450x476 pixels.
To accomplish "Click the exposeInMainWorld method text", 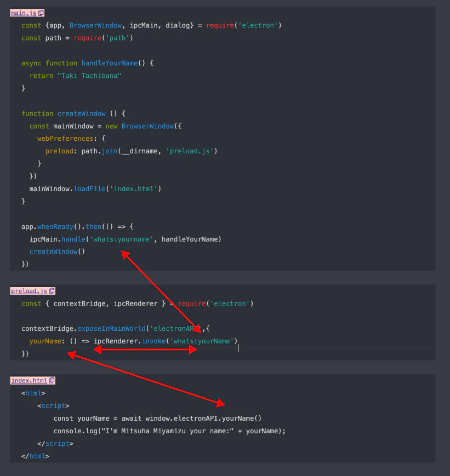I will (x=111, y=329).
